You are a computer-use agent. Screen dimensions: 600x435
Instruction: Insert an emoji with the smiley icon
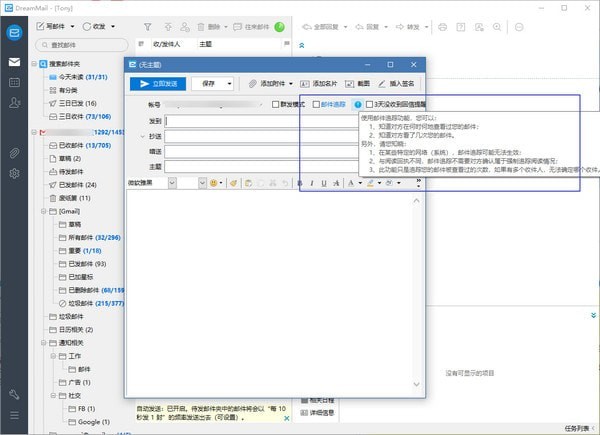pos(214,183)
